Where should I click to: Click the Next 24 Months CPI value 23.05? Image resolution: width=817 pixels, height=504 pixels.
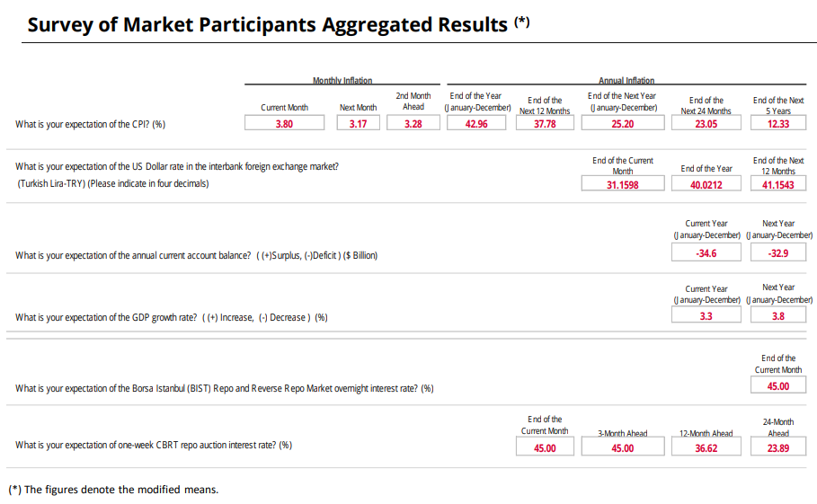click(x=706, y=124)
